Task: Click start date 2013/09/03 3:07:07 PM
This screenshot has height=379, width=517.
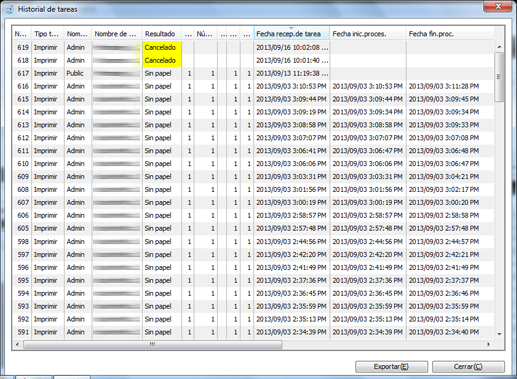Action: [x=367, y=138]
